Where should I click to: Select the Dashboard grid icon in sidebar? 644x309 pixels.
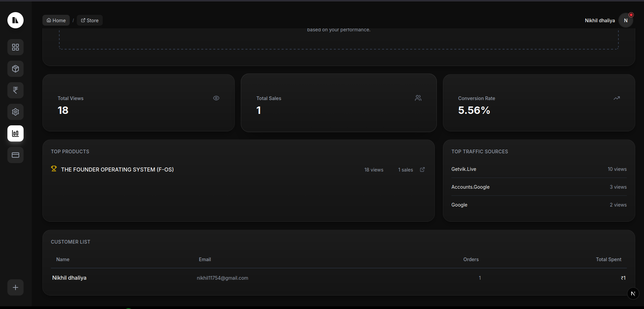click(15, 47)
